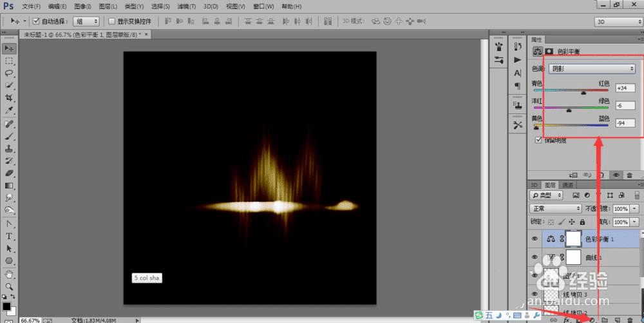This screenshot has width=644, height=323.
Task: Toggle adjustment visibility eye in Properties panel
Action: [616, 175]
